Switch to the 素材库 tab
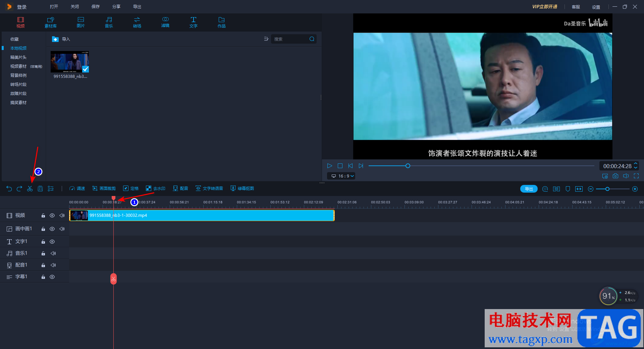 click(x=51, y=22)
